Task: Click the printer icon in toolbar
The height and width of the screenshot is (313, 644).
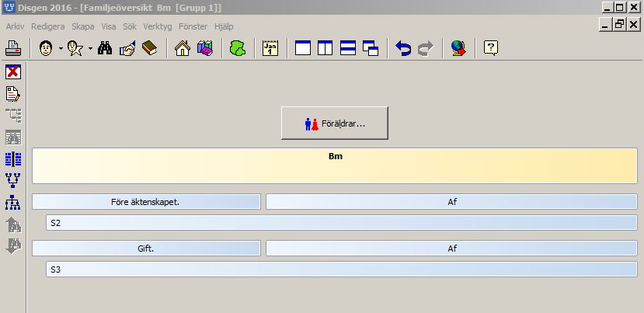Action: coord(13,49)
